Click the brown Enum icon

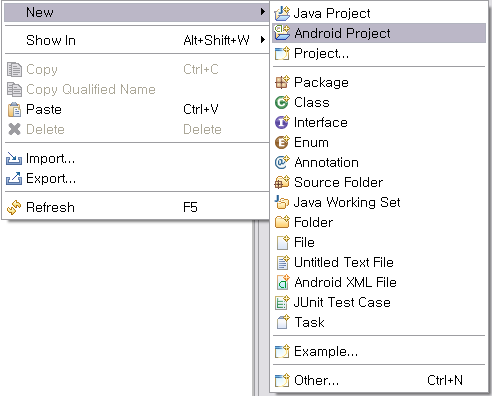282,142
